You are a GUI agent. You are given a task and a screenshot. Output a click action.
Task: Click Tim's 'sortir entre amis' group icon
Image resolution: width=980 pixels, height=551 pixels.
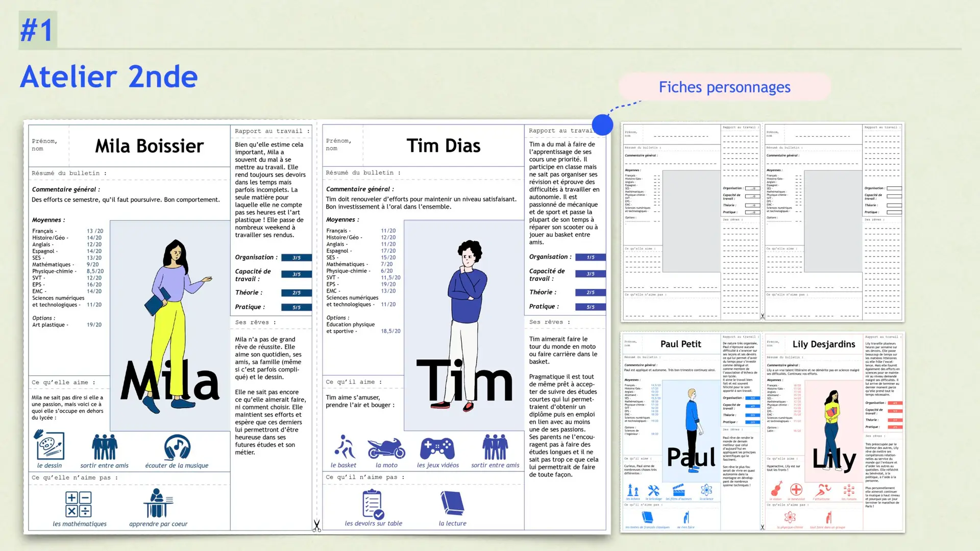(x=495, y=447)
